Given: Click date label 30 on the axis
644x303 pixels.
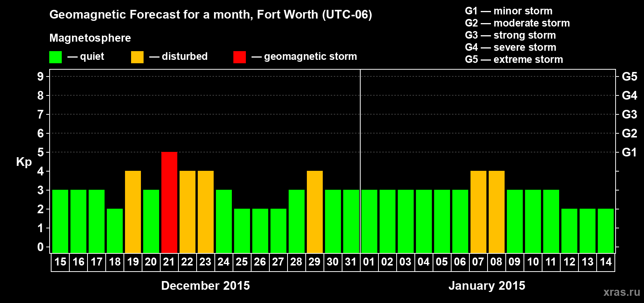Looking at the screenshot, I should (333, 262).
